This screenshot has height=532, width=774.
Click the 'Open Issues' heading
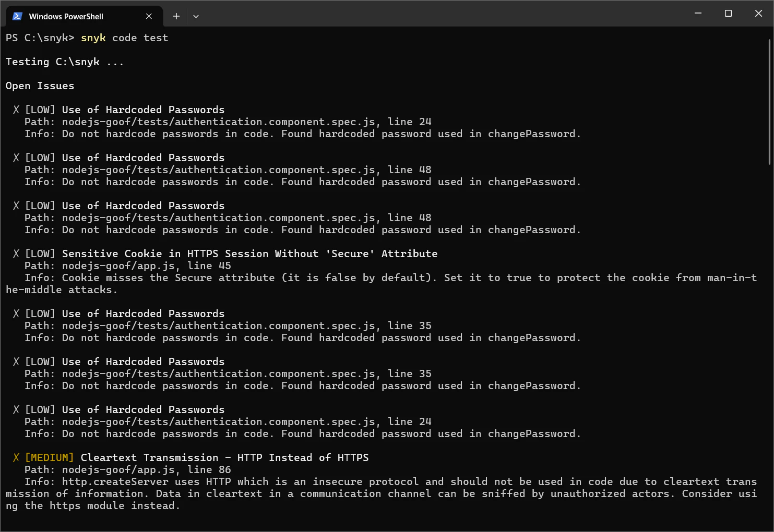[x=40, y=86]
